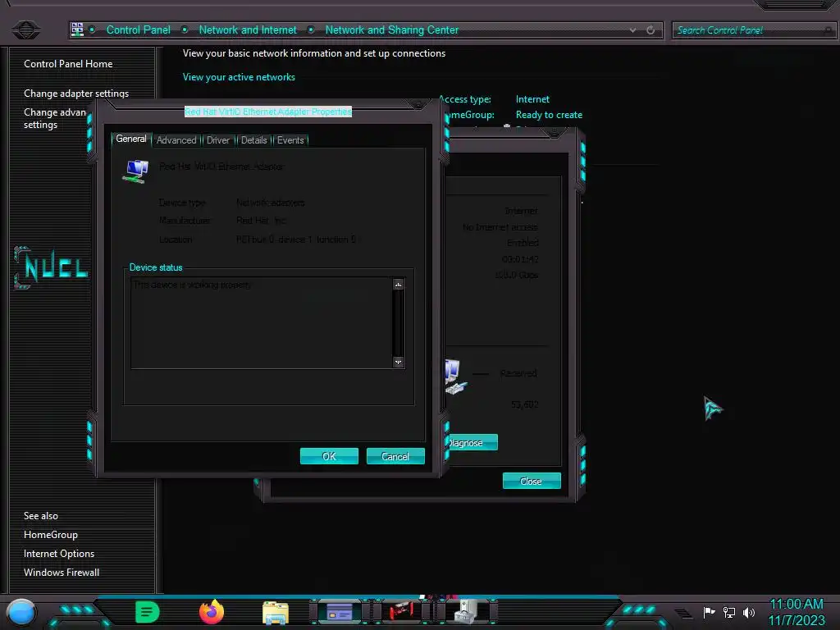Viewport: 840px width, 630px height.
Task: Open HomeGroup under See also
Action: coord(50,535)
